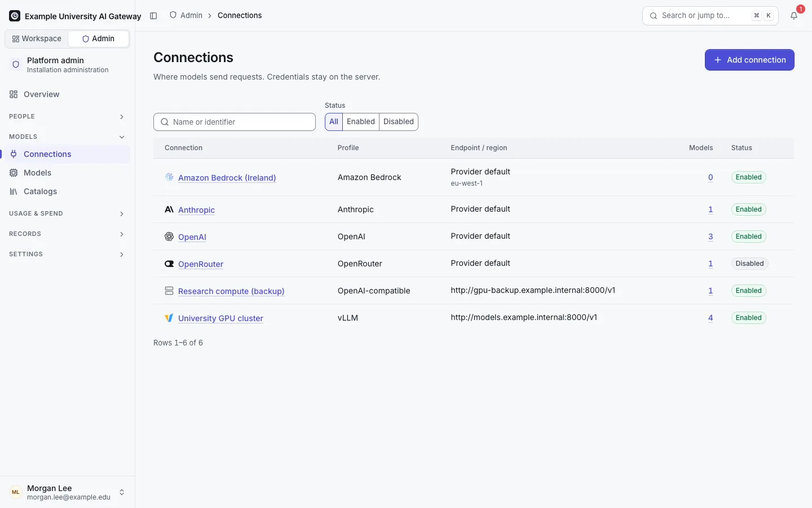Viewport: 812px width, 508px height.
Task: Expand the SETTINGS sidebar section
Action: point(67,254)
